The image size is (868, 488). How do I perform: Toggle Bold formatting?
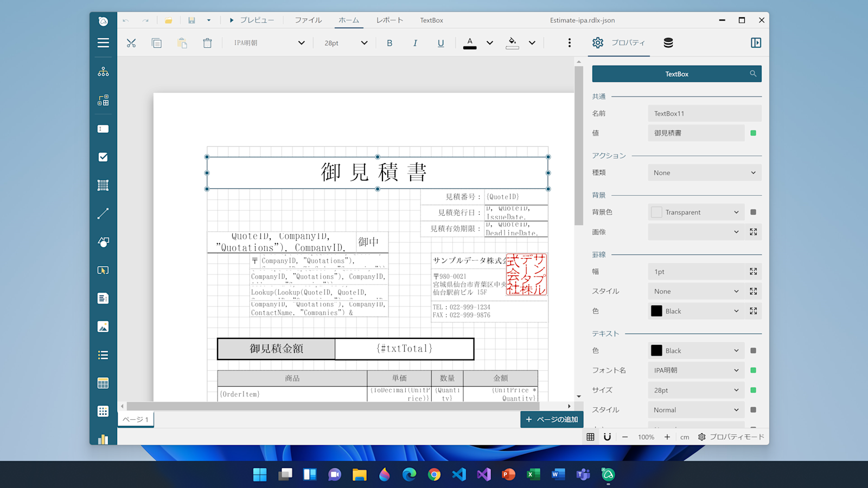pyautogui.click(x=390, y=43)
